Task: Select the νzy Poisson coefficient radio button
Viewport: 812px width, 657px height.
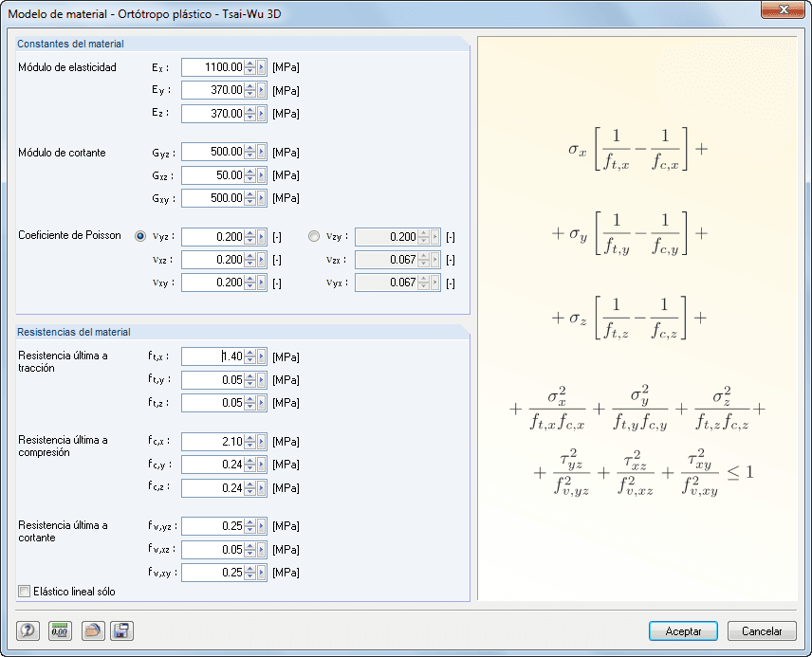Action: [313, 236]
